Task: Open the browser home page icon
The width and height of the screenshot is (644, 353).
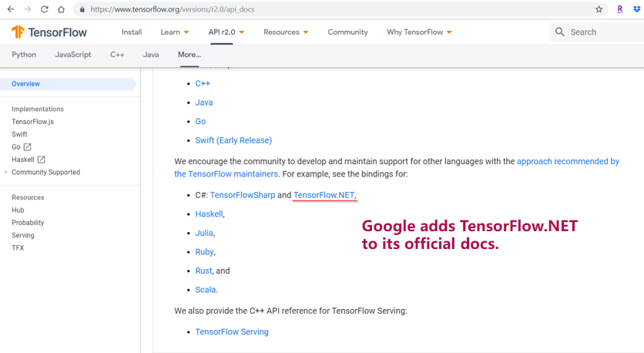Action: 61,9
